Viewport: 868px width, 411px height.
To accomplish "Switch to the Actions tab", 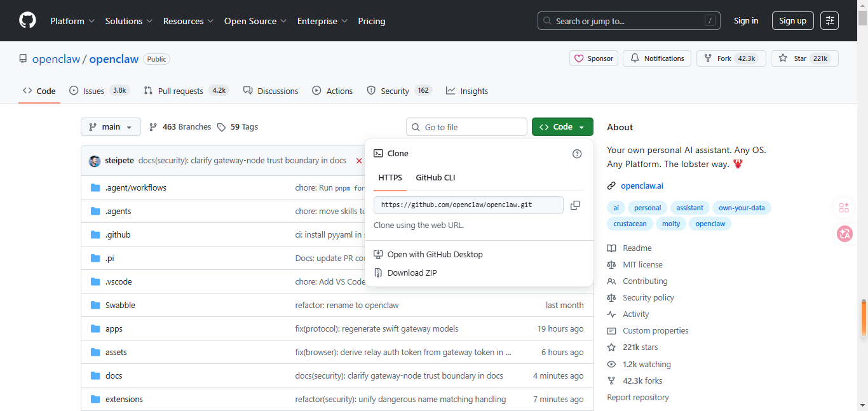I will point(332,91).
